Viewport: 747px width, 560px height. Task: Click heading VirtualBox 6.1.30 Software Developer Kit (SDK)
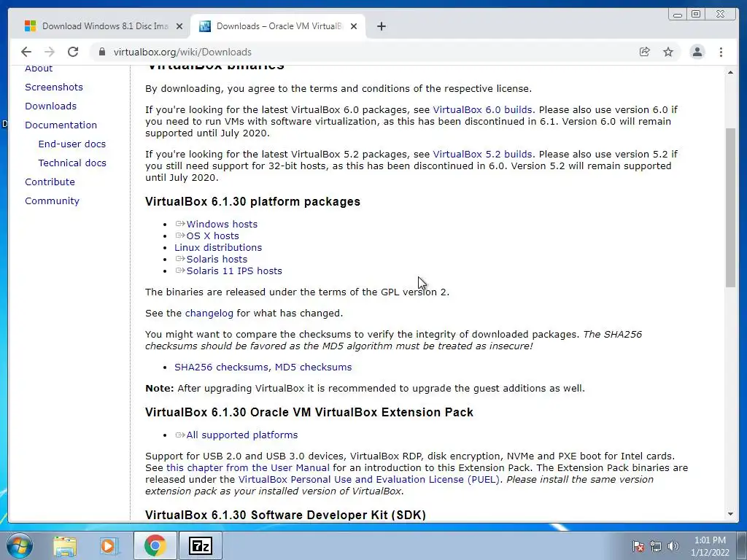[x=285, y=515]
